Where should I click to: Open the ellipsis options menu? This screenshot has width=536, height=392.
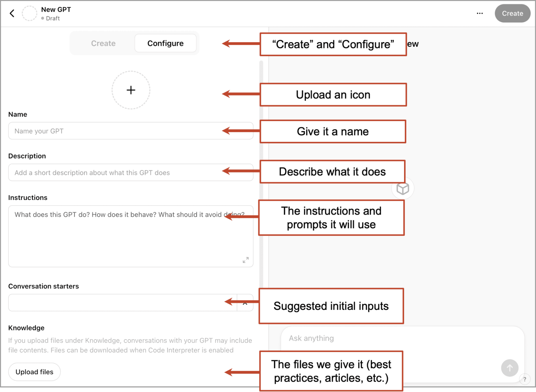(x=480, y=13)
